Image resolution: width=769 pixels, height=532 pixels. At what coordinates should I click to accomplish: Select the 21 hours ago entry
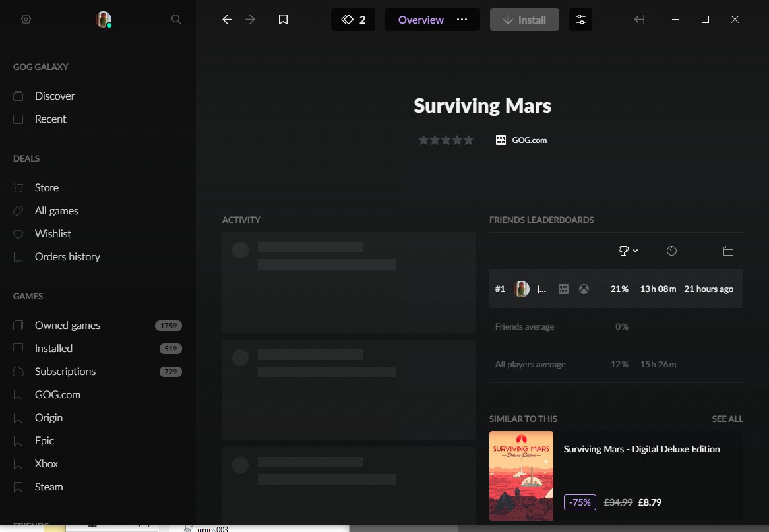[x=709, y=289]
